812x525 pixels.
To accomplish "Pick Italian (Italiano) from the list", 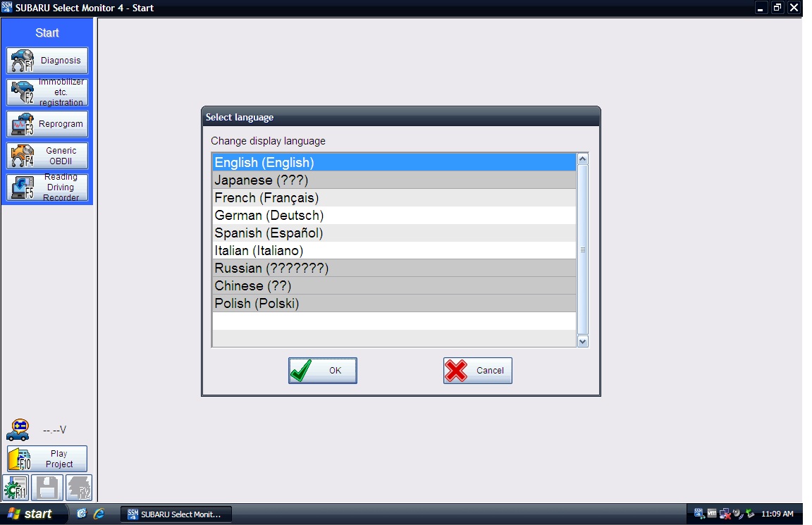I will [394, 251].
